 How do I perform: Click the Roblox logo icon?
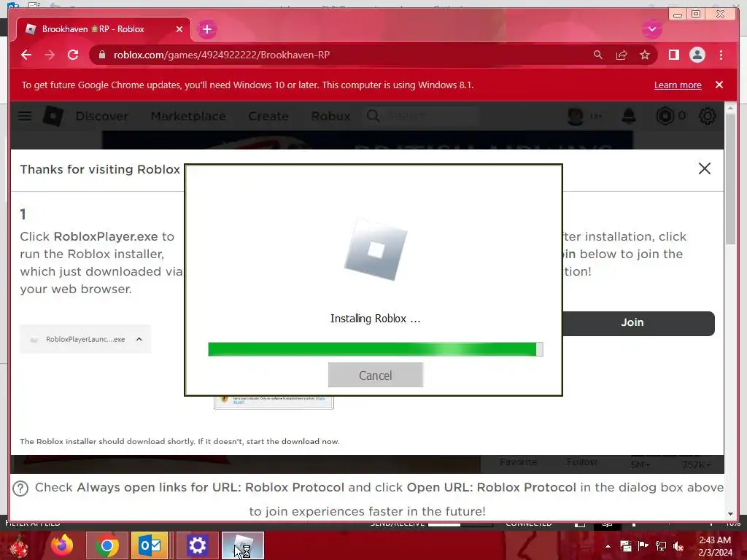pos(53,116)
